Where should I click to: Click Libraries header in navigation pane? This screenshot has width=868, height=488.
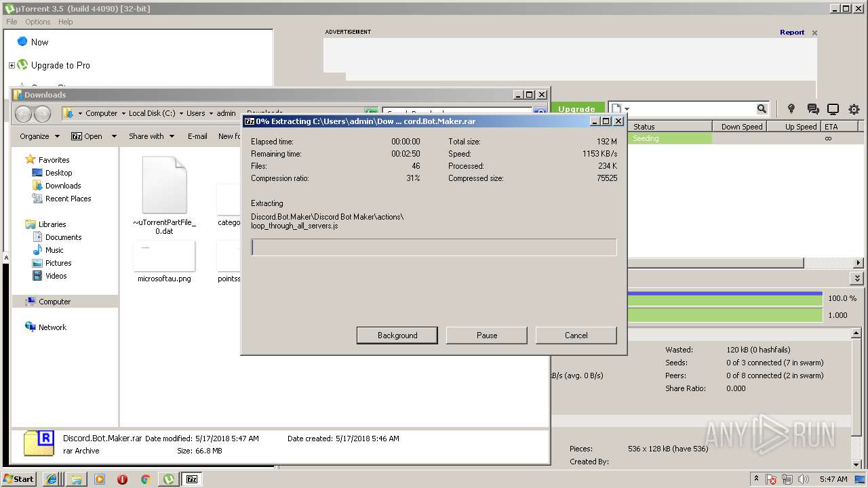(x=52, y=224)
